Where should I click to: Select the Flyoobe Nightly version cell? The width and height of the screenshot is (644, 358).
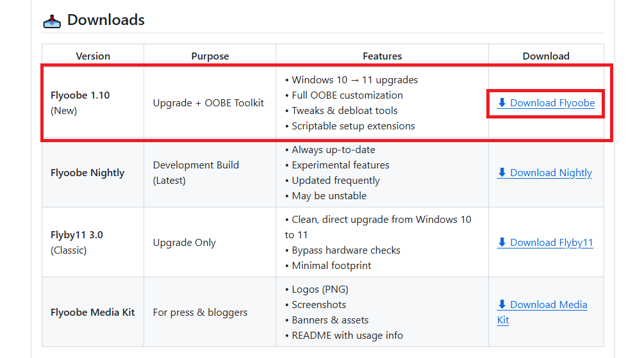tap(88, 173)
